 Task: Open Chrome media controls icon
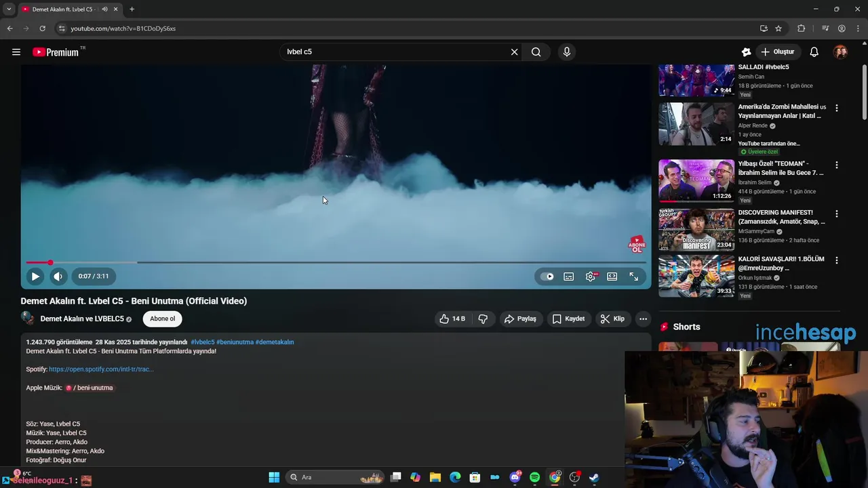pos(825,28)
